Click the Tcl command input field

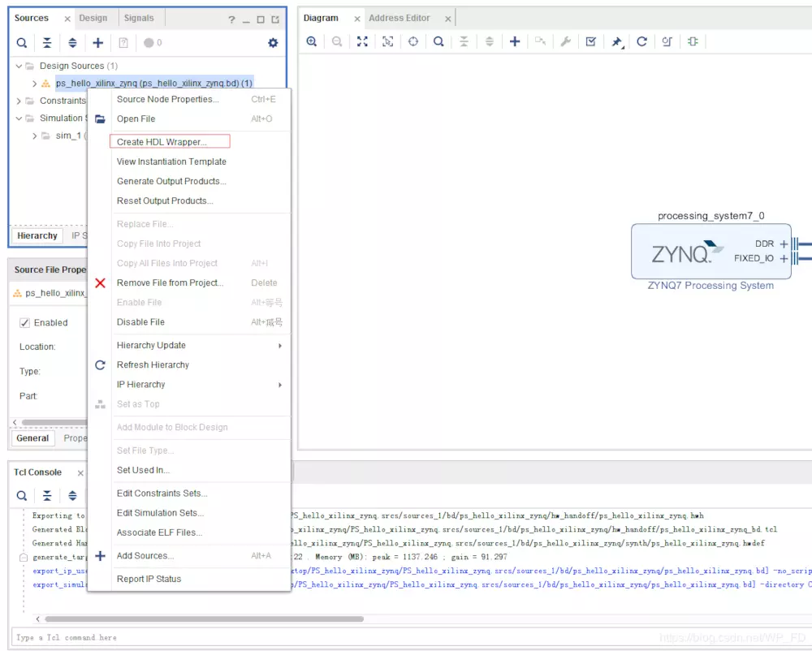coord(412,638)
